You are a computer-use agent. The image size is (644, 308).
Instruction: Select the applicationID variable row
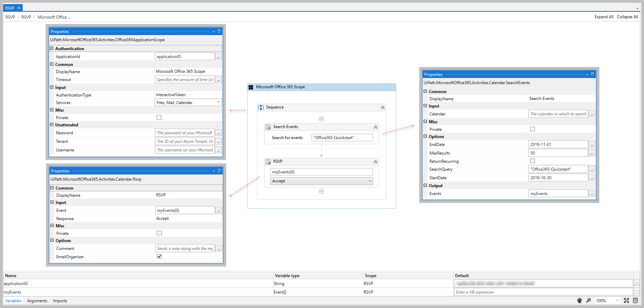[318, 284]
